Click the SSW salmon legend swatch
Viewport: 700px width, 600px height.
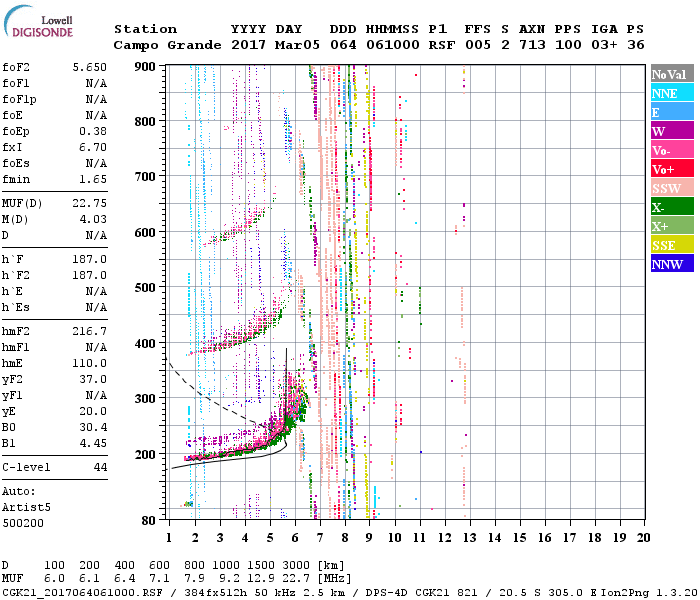point(672,188)
